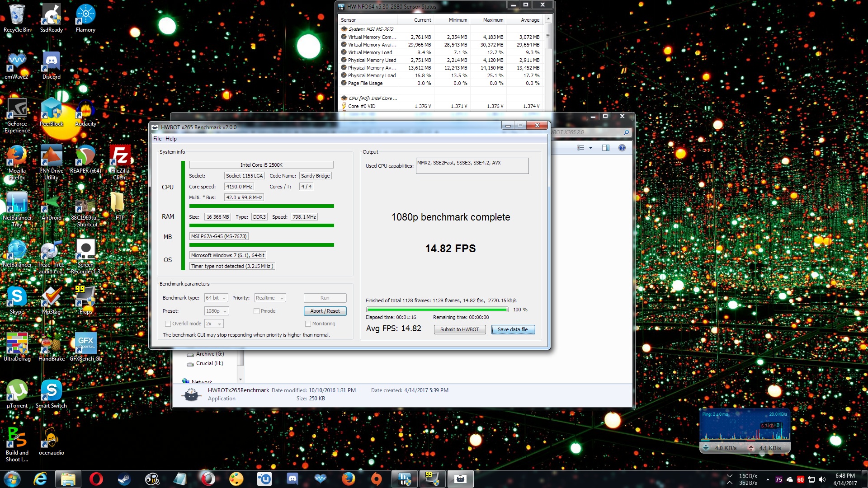This screenshot has width=868, height=488.
Task: Toggle the preview pane icon in Explorer
Action: point(606,148)
